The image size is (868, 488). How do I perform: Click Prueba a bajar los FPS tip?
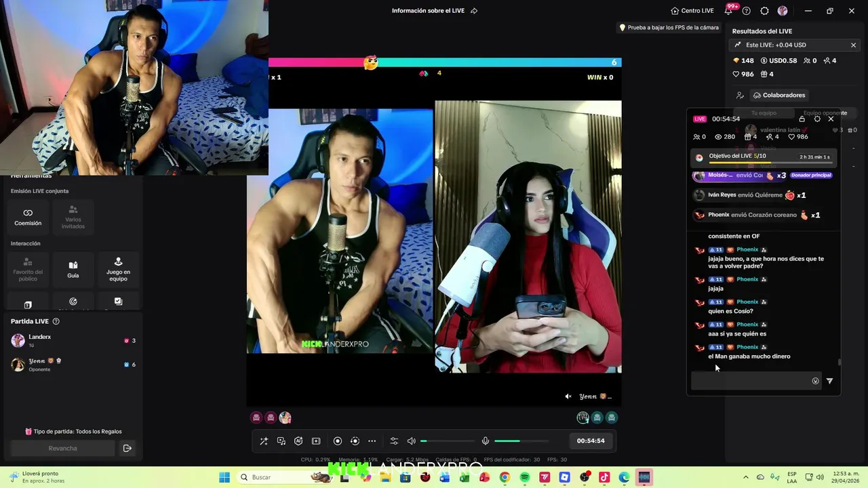pyautogui.click(x=669, y=28)
